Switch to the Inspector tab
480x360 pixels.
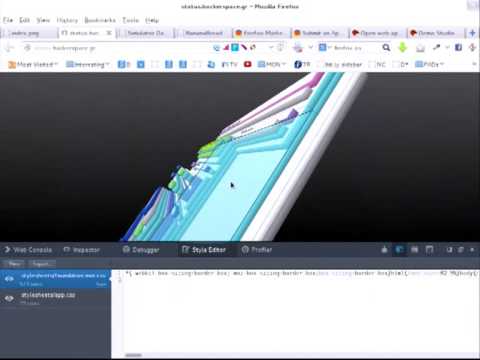click(x=82, y=250)
